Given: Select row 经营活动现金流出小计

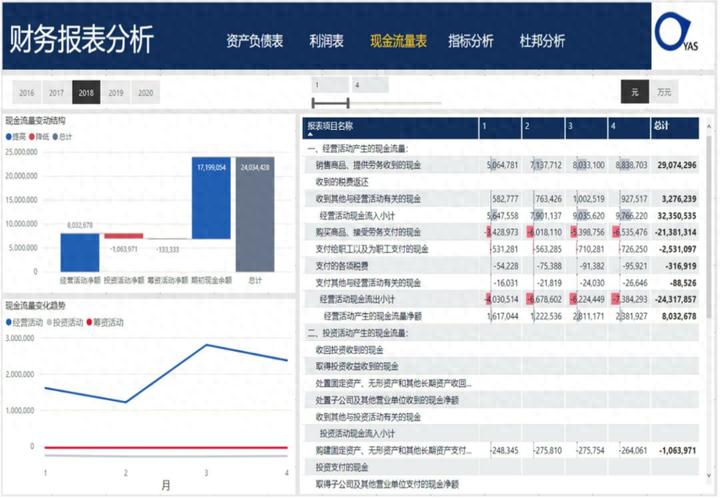Looking at the screenshot, I should (501, 299).
